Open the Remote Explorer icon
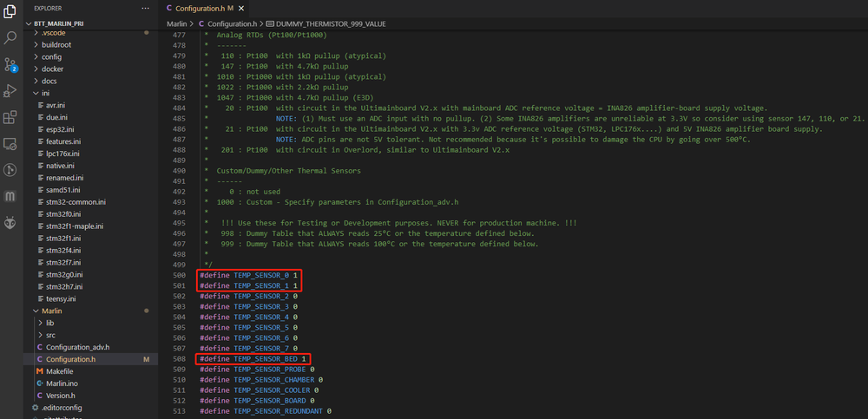Image resolution: width=868 pixels, height=419 pixels. [10, 143]
